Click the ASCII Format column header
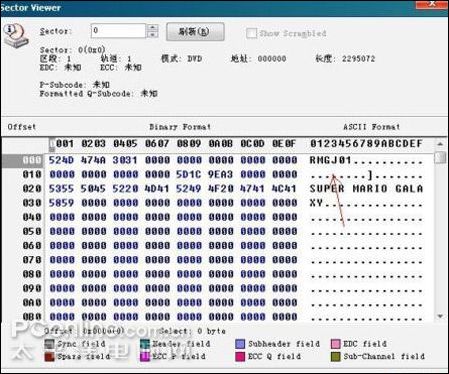 coord(372,127)
